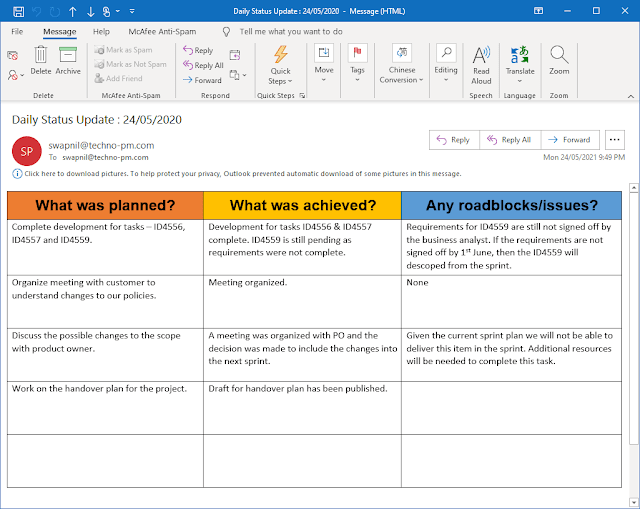The image size is (640, 509).
Task: Switch to the Help tab
Action: point(101,31)
